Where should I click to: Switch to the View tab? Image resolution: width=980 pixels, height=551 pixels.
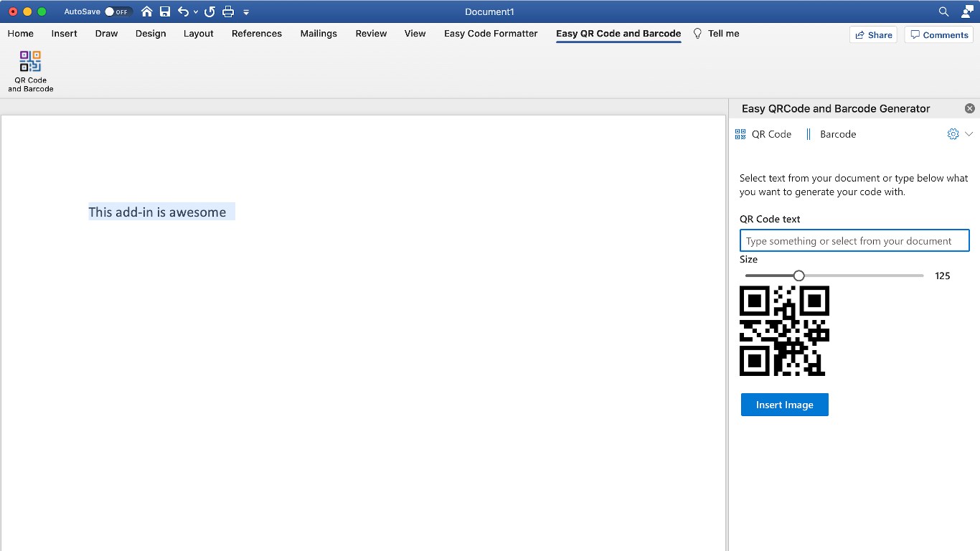pos(415,34)
